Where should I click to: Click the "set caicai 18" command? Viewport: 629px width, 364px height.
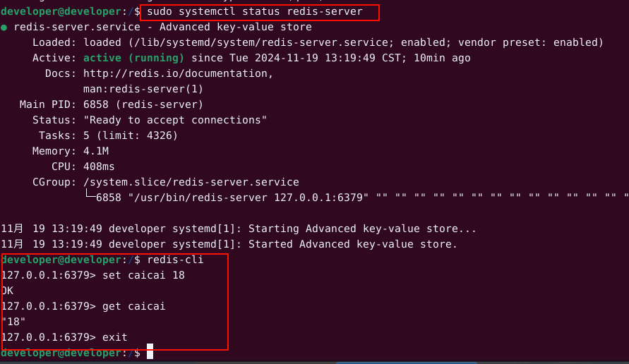click(x=143, y=275)
